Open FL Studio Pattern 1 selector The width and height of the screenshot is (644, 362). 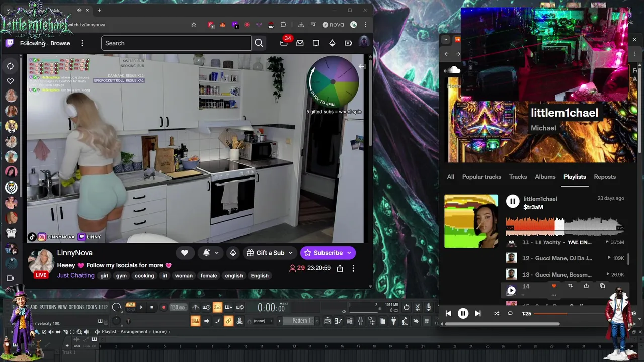pyautogui.click(x=299, y=321)
